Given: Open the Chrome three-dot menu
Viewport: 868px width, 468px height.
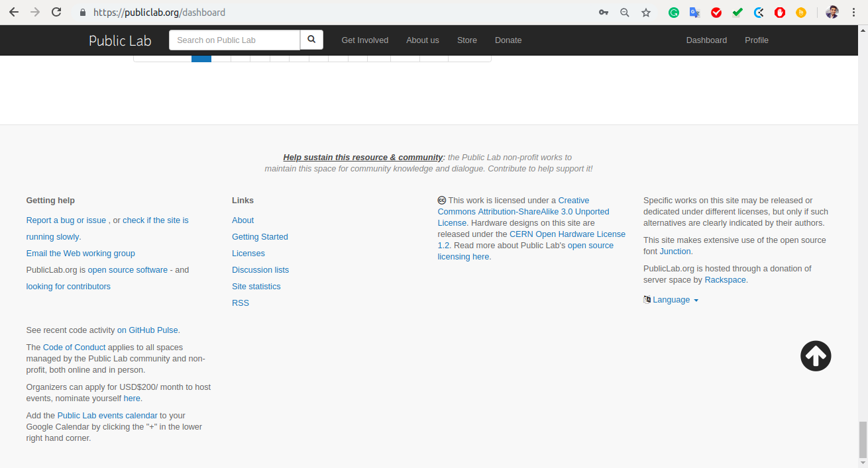Looking at the screenshot, I should (853, 12).
